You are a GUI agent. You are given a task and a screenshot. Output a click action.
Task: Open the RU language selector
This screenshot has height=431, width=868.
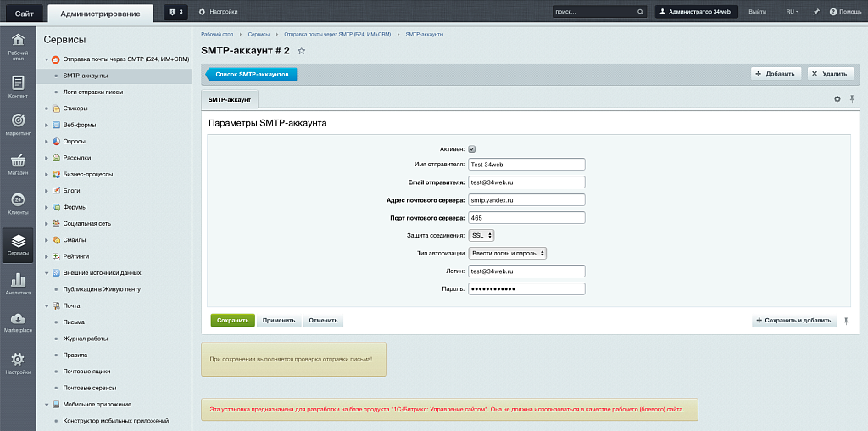(x=793, y=12)
